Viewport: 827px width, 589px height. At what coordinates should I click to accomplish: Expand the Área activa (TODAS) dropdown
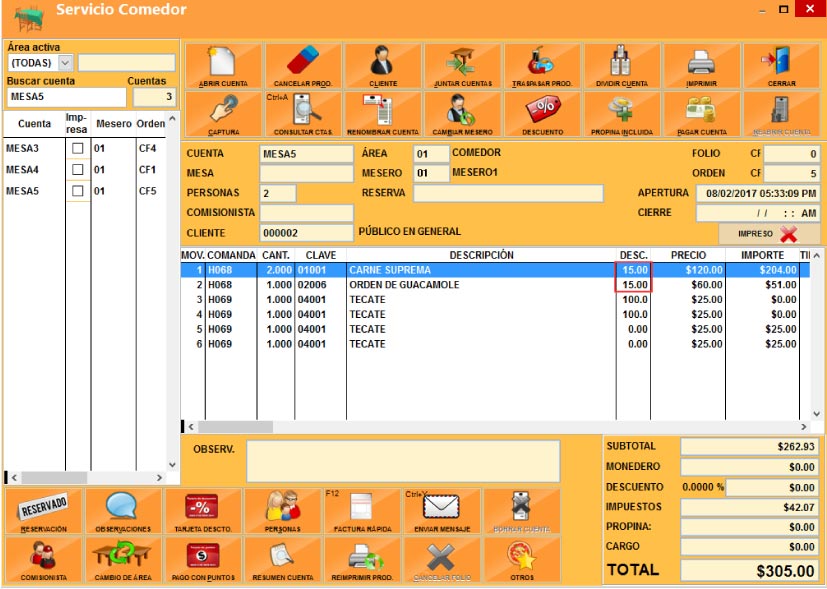[66, 63]
